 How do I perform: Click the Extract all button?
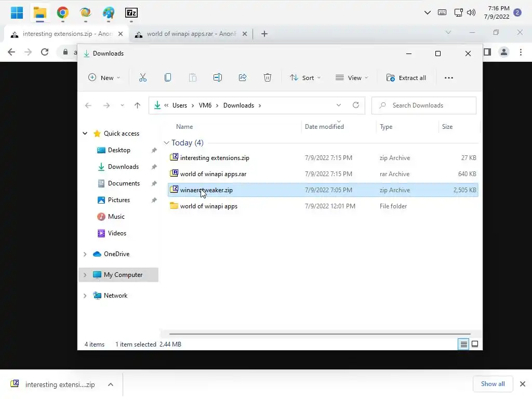406,78
